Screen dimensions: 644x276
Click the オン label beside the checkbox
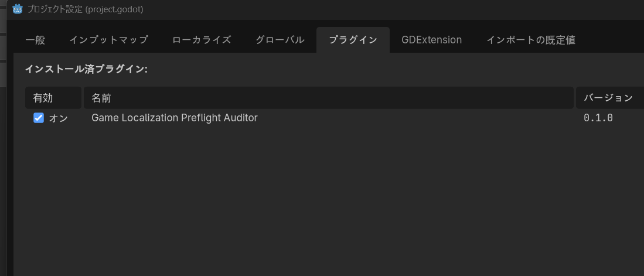pos(59,118)
